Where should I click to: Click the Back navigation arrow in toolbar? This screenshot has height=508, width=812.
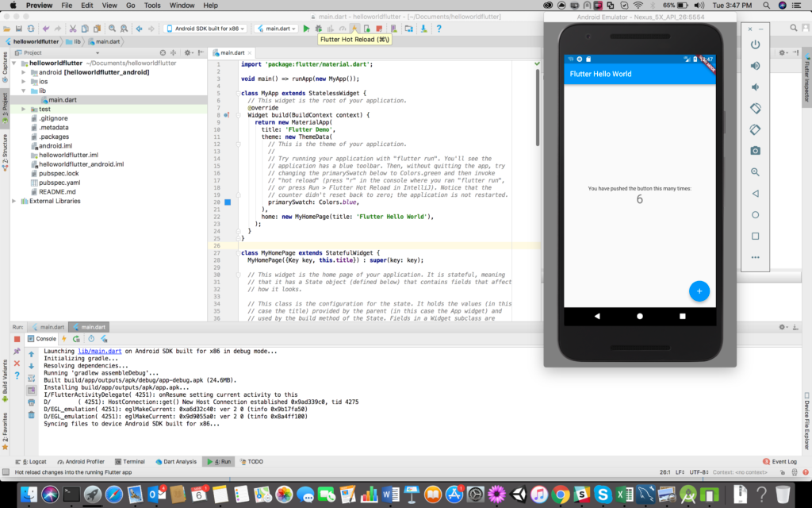click(139, 29)
